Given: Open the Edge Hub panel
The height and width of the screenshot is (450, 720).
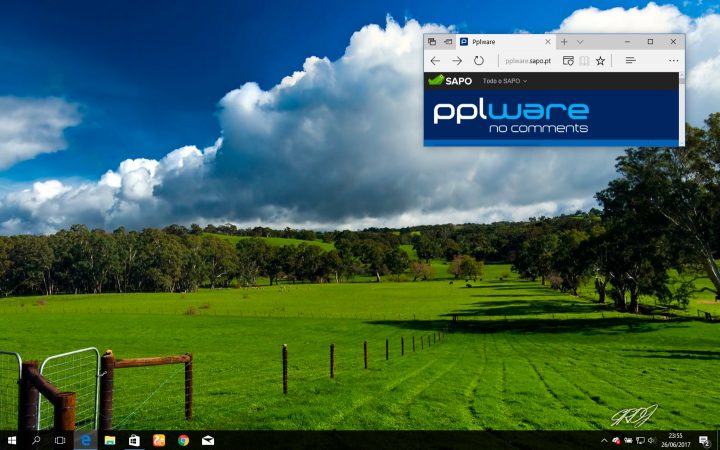Looking at the screenshot, I should click(630, 61).
